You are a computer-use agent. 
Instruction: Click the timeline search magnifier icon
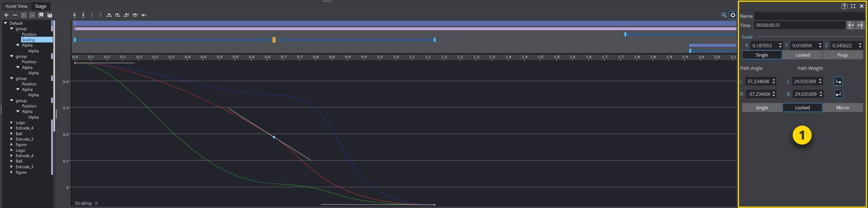[724, 15]
